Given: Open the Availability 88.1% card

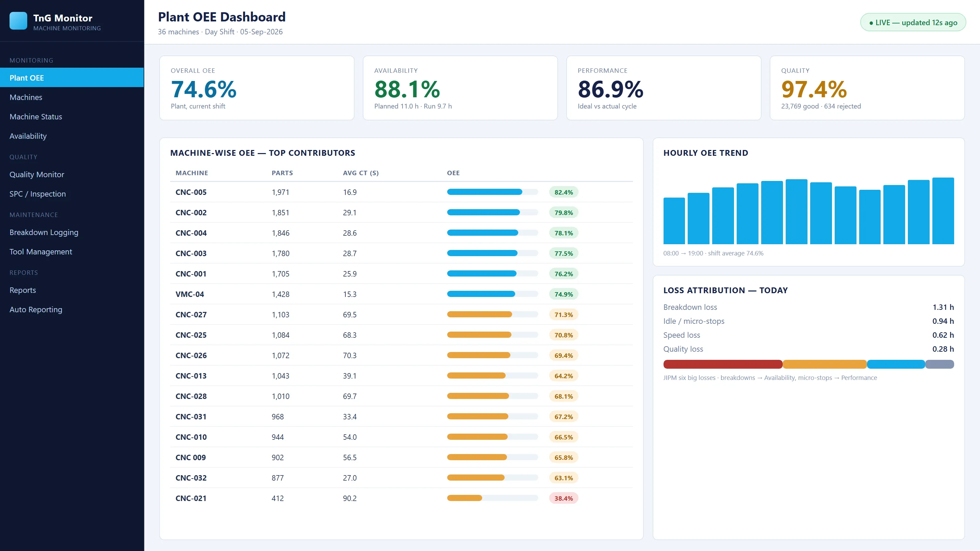Looking at the screenshot, I should pyautogui.click(x=460, y=88).
